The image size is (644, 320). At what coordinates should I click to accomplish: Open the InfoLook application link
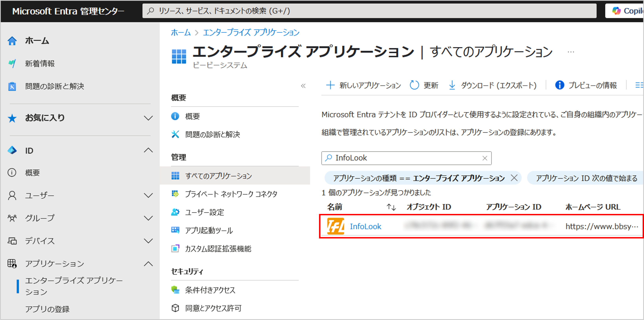pyautogui.click(x=365, y=226)
